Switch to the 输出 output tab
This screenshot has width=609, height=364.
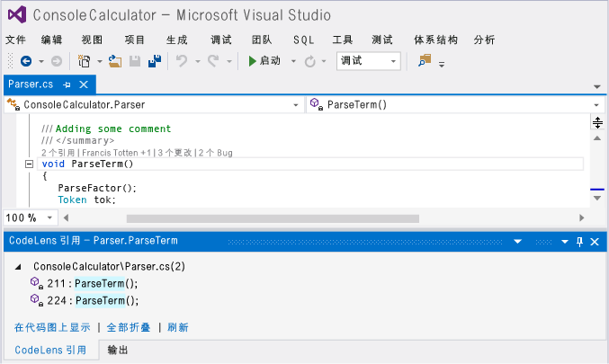(118, 350)
